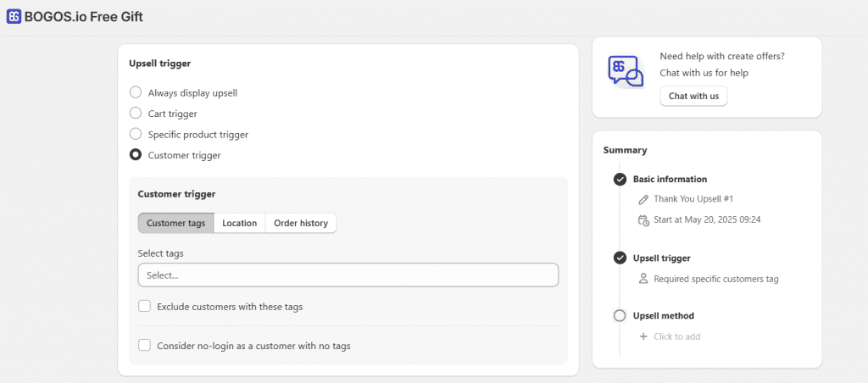Click the empty Upsell method step circle

[x=620, y=316]
